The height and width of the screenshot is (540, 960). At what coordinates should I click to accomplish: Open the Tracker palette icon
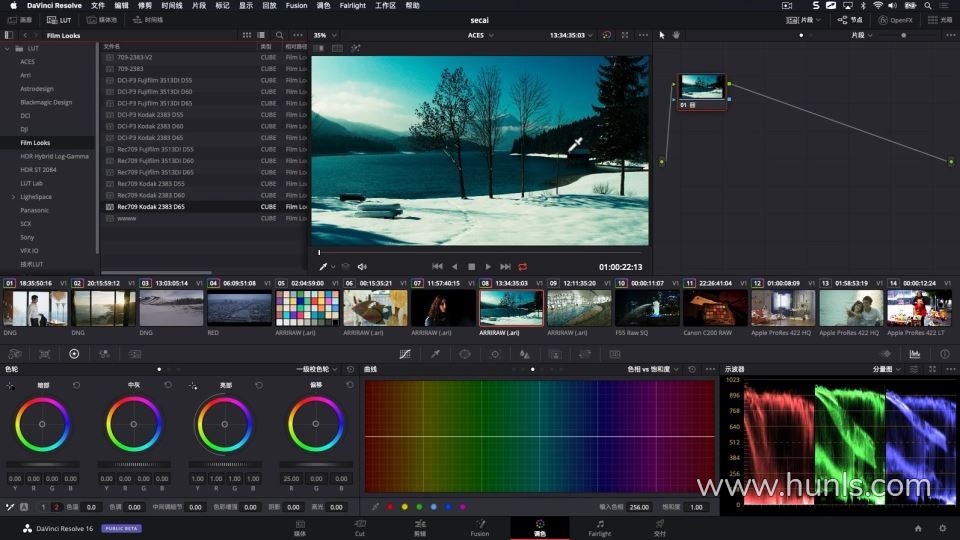(x=495, y=354)
